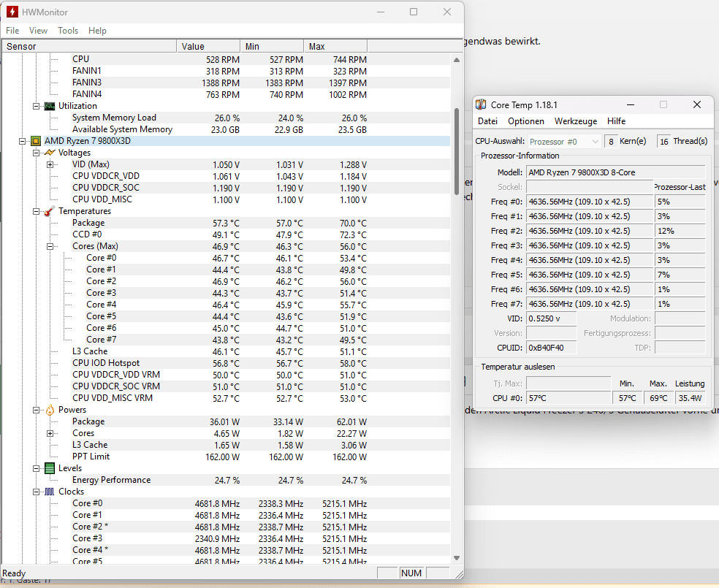
Task: Open HWMonitor View menu
Action: 38,31
